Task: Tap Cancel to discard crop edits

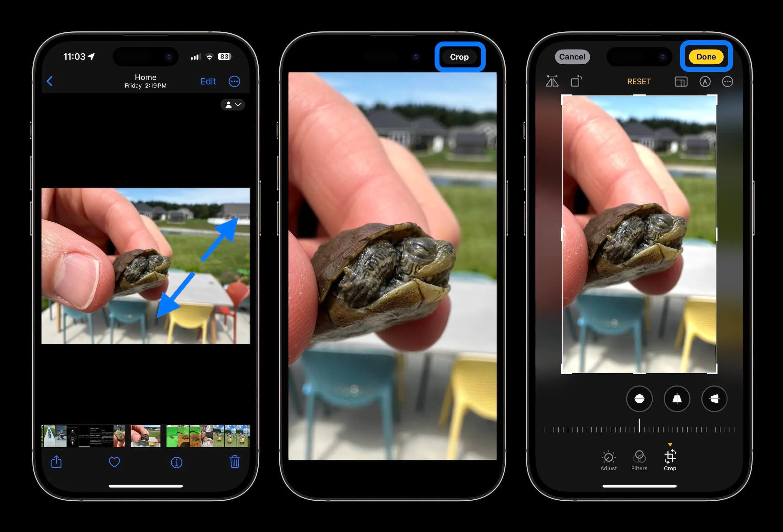Action: point(571,57)
